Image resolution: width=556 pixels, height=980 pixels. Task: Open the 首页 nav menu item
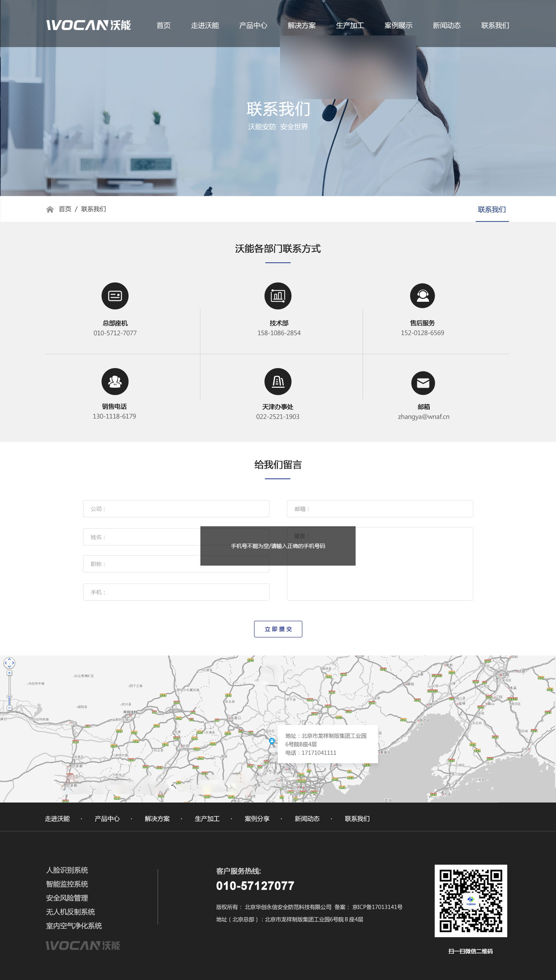pos(164,25)
